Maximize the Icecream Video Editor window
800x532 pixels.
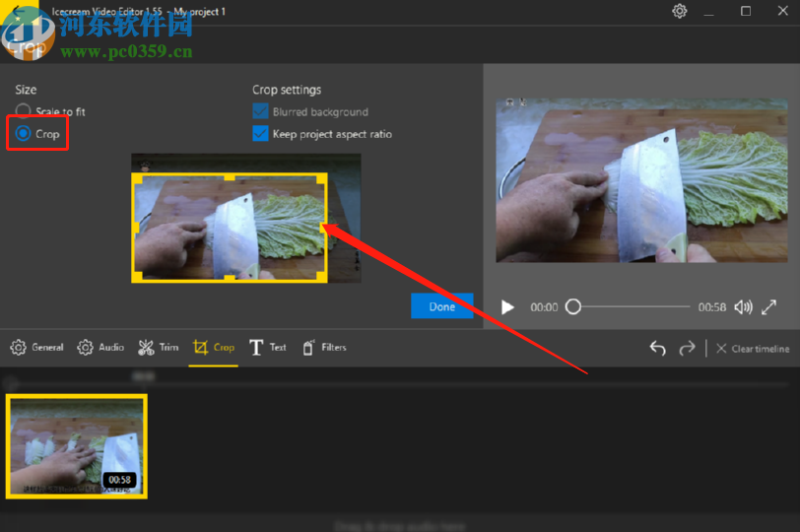click(746, 11)
